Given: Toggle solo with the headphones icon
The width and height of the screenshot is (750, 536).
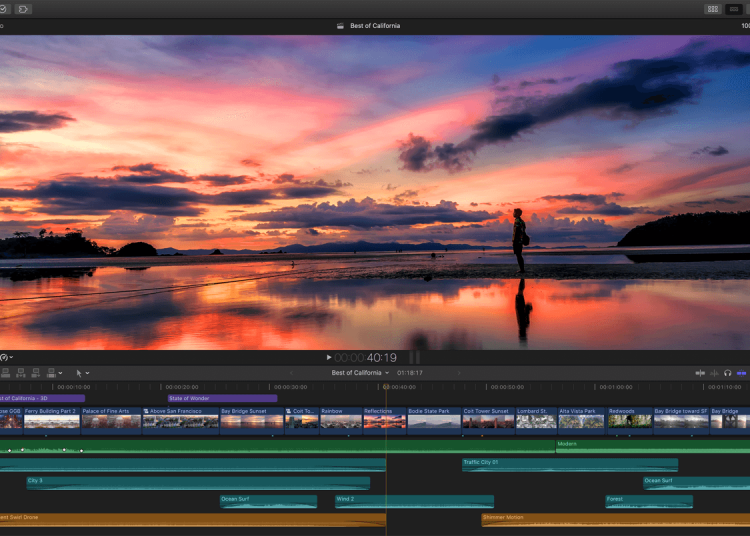Looking at the screenshot, I should (x=728, y=373).
